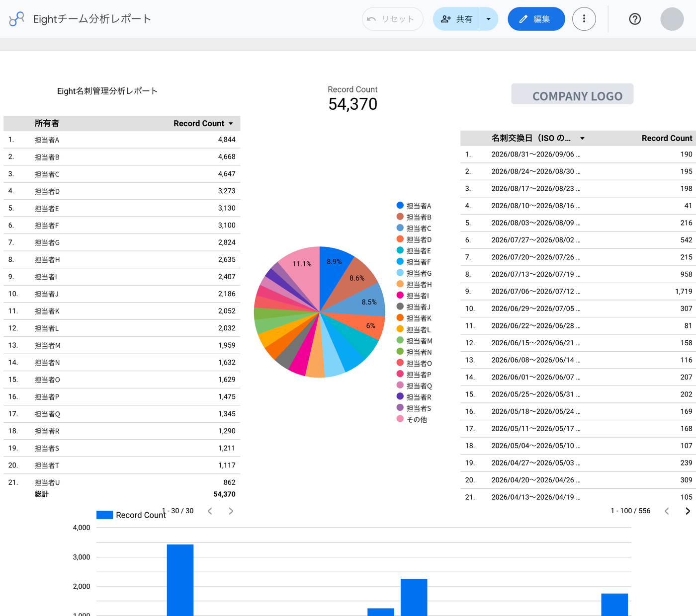Click the 総計 total row label
696x616 pixels.
tap(42, 494)
